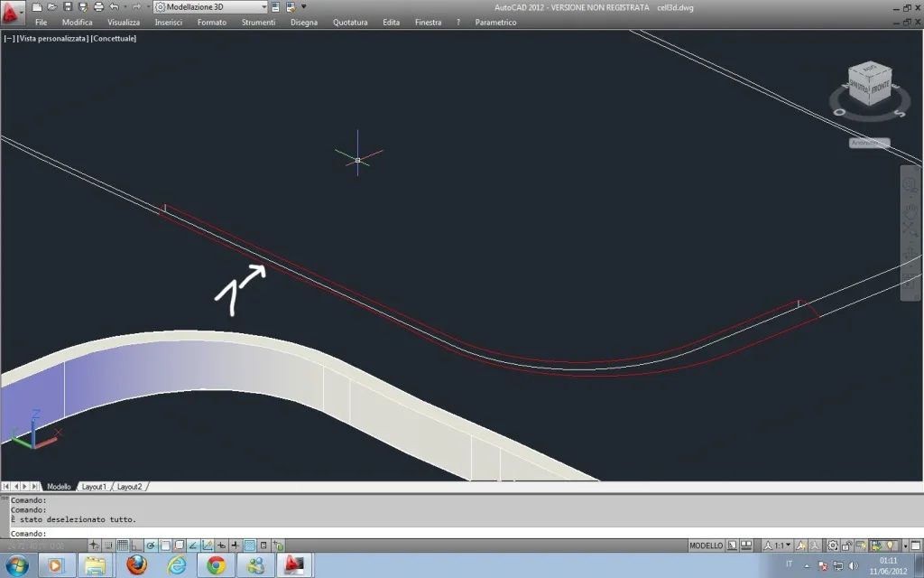Viewport: 924px width, 578px height.
Task: Click the Save icon in quick access toolbar
Action: click(67, 7)
